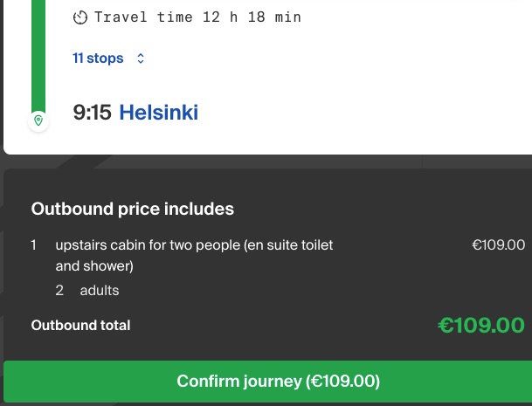Click the green €109.00 outbound total amount
Screen dimensions: 532x406
481,326
